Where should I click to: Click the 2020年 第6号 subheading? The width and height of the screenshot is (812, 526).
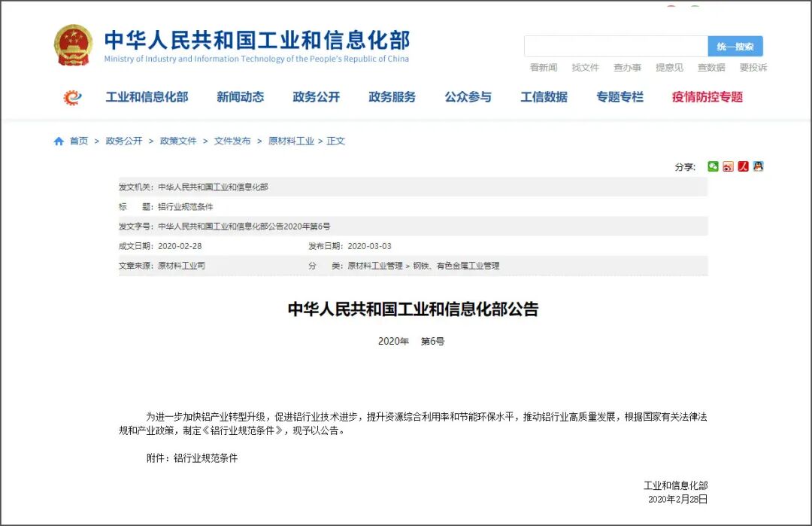coord(411,341)
